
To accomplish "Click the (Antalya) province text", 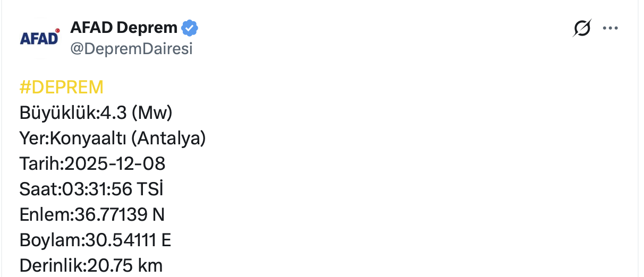I will (x=168, y=138).
